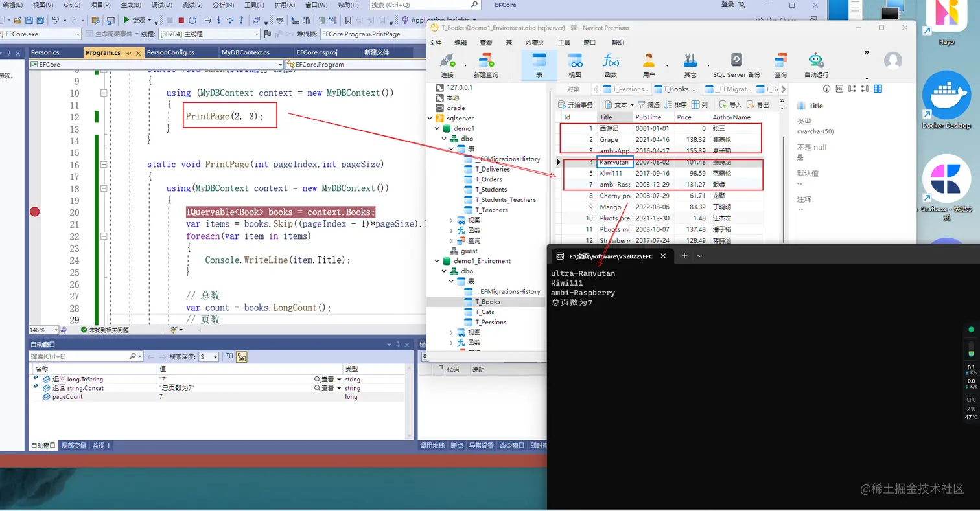This screenshot has width=980, height=511.
Task: Click the Export (导出) button in Navicat
Action: (x=758, y=104)
